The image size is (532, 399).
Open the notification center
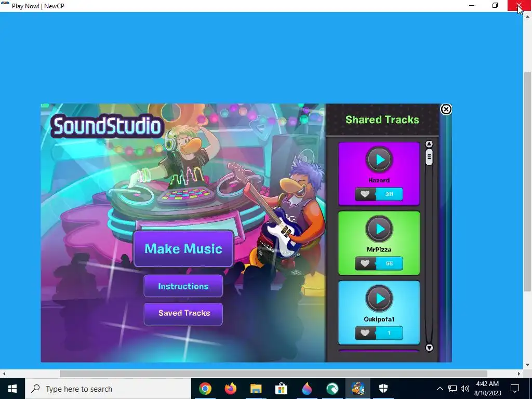click(515, 389)
